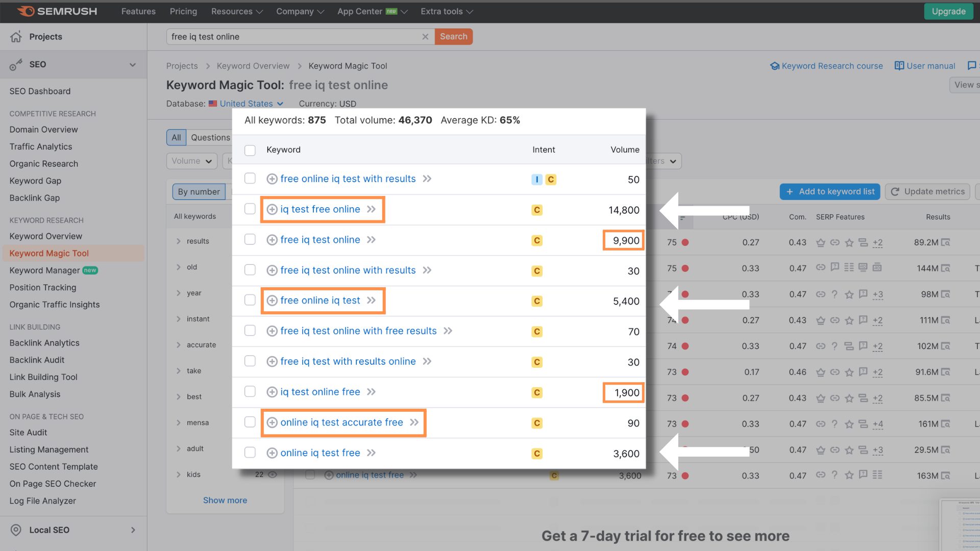Click plus icon beside 'free iq test online'

pos(272,240)
